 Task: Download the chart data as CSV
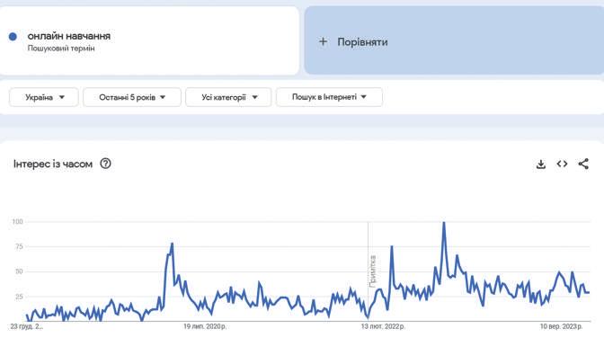(541, 164)
